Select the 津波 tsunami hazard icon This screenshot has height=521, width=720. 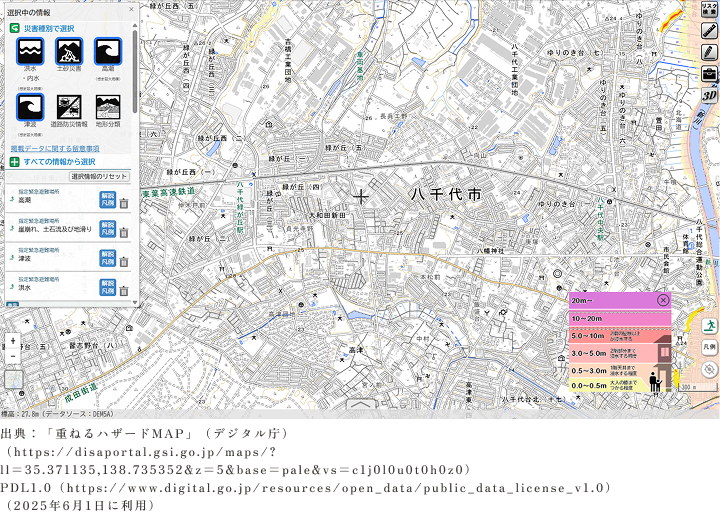click(31, 108)
